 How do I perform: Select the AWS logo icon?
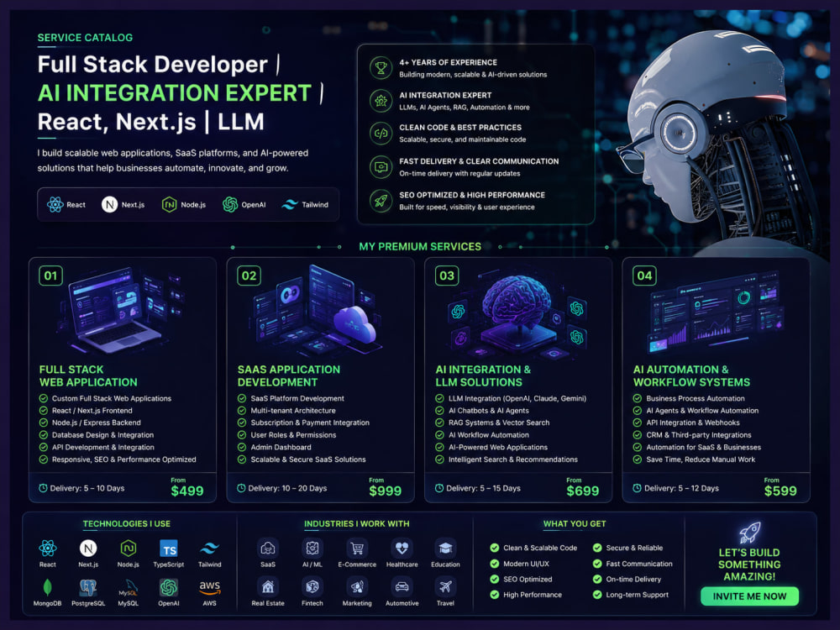point(209,588)
